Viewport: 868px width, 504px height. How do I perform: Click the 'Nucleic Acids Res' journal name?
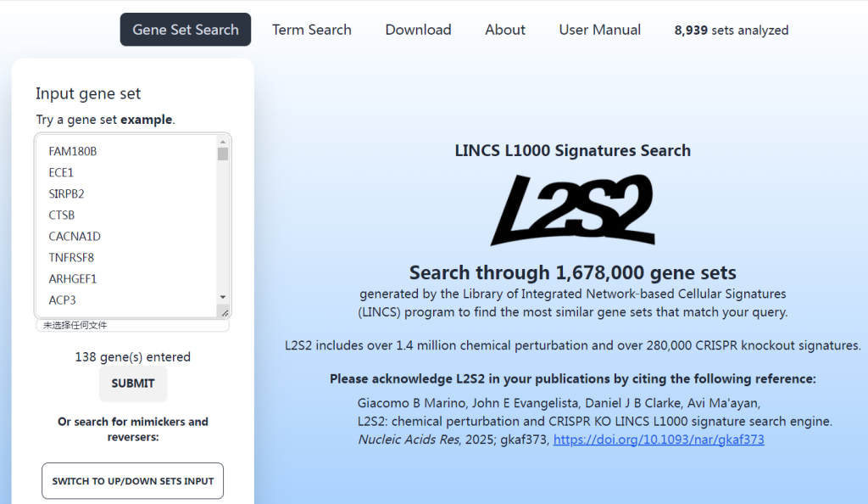[409, 440]
